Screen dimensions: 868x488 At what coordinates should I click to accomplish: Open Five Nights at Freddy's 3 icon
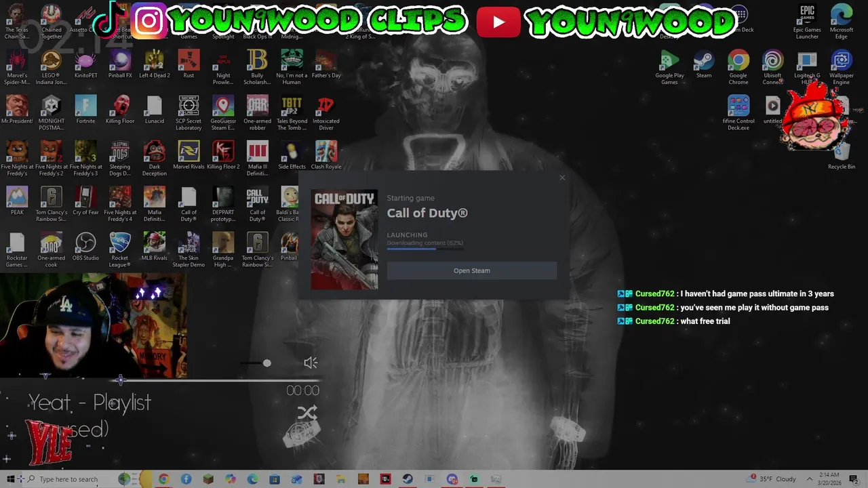[85, 159]
